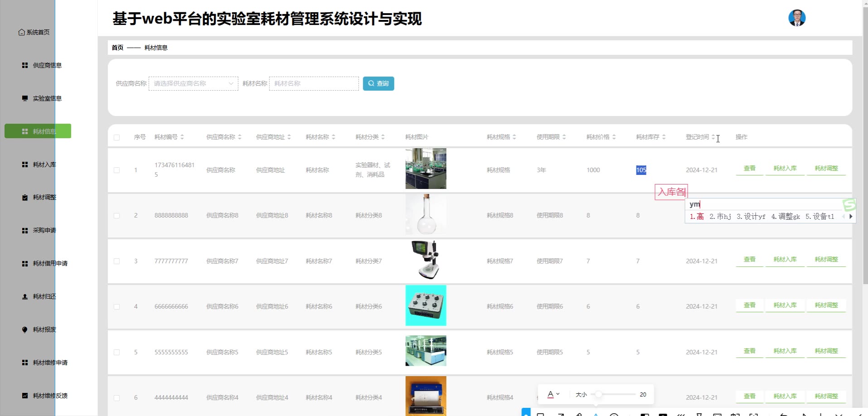This screenshot has width=868, height=416.
Task: Click the 耗材名称 search input field
Action: [313, 83]
